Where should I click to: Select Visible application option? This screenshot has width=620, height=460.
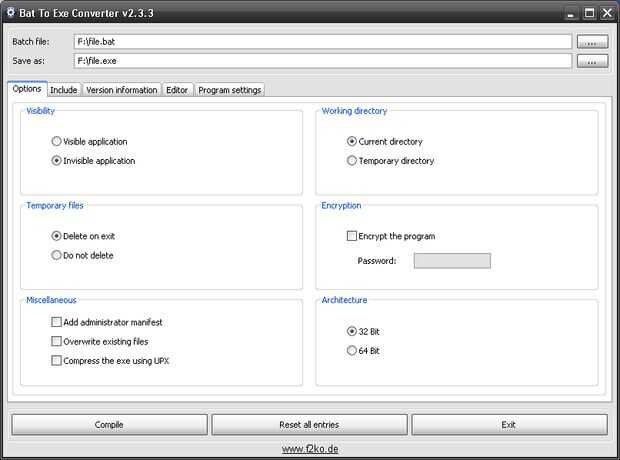click(57, 142)
